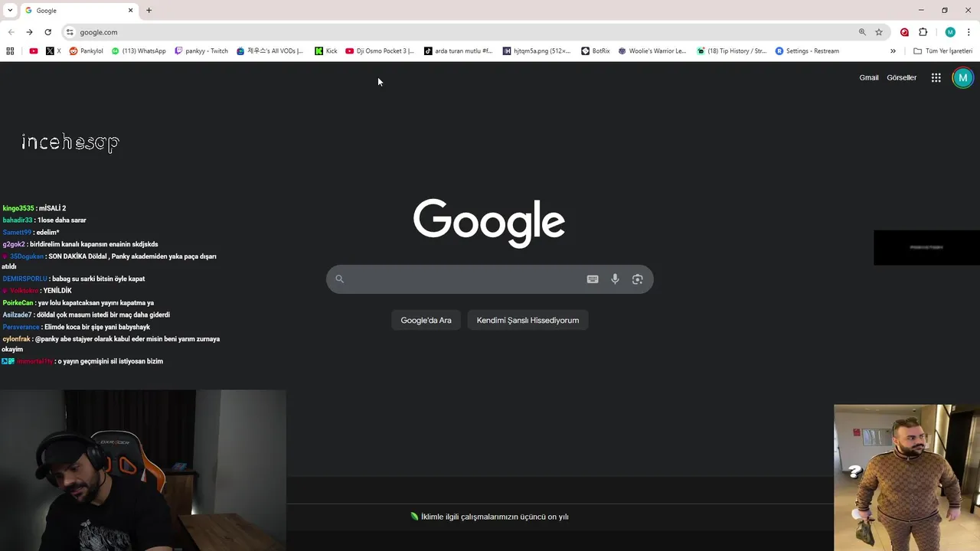The height and width of the screenshot is (551, 980).
Task: View site information icon in address bar
Action: click(70, 32)
